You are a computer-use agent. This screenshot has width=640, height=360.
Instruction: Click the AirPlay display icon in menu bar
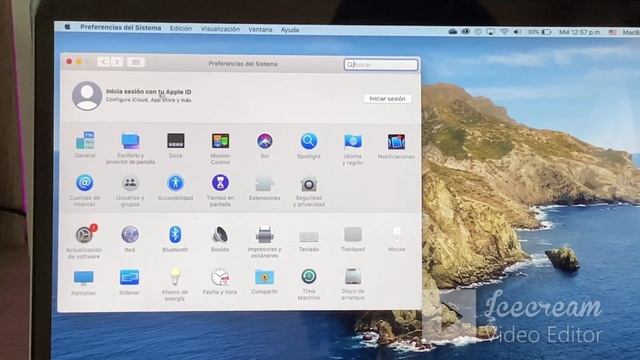point(491,31)
